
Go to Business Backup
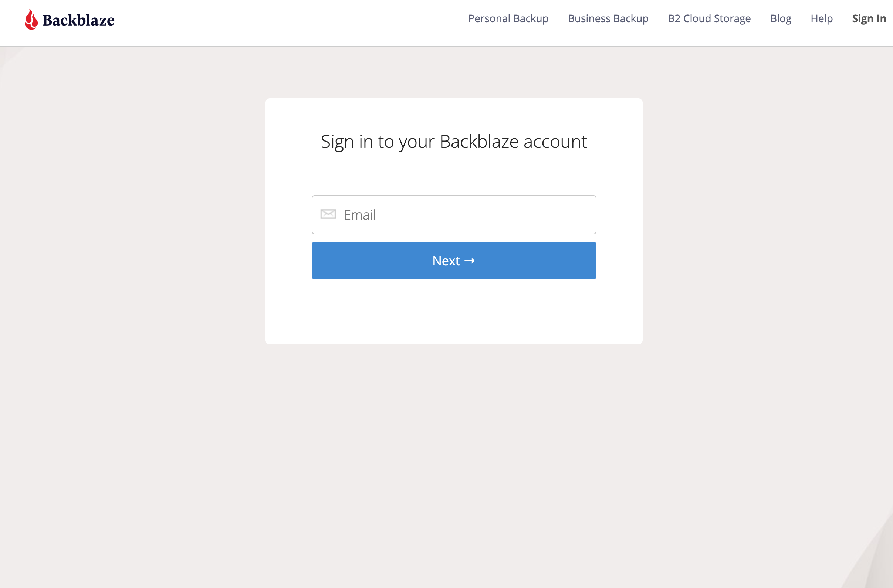(x=608, y=18)
